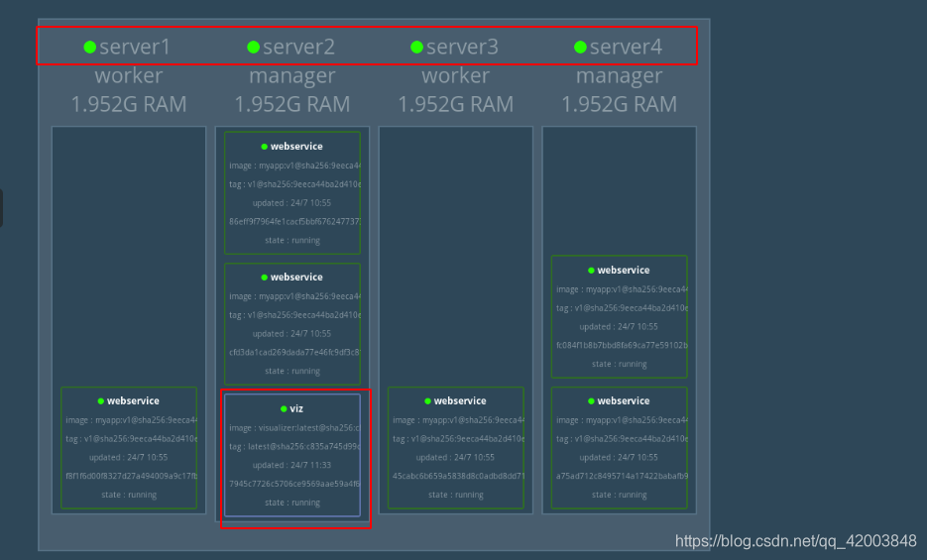Click myapp:v1 image line in container cfd3da1cad269
Viewport: 927px width, 560px height.
(x=294, y=296)
